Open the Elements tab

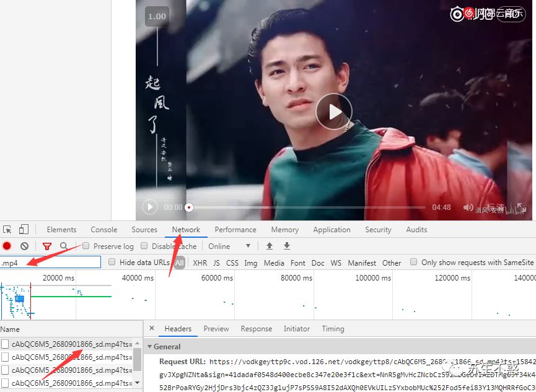click(x=61, y=230)
